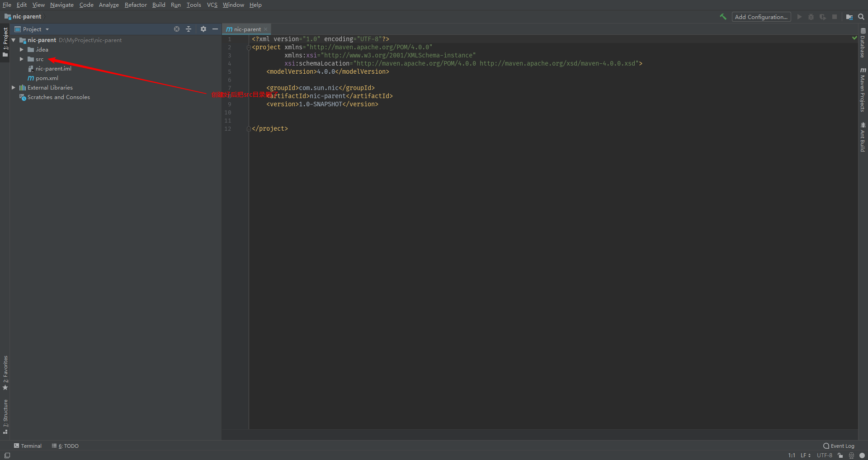The image size is (868, 460).
Task: Open the View menu
Action: click(x=38, y=5)
